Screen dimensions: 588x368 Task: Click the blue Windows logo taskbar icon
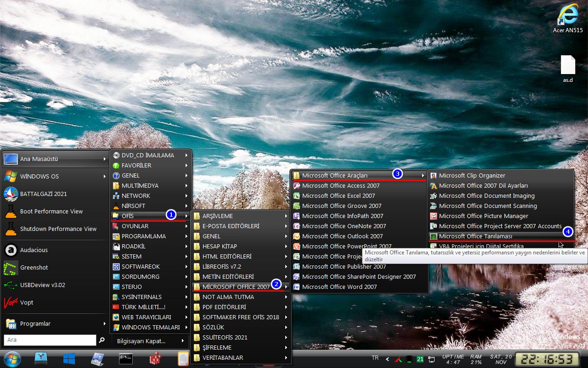(x=69, y=359)
